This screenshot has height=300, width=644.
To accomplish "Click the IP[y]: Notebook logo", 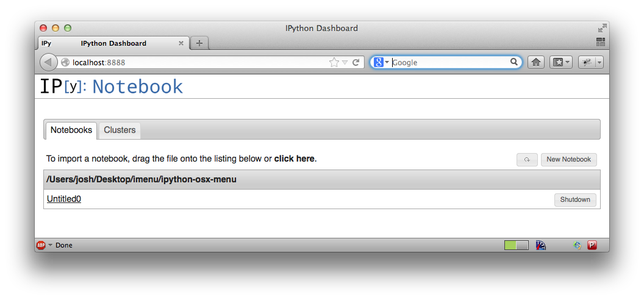I will pyautogui.click(x=111, y=87).
